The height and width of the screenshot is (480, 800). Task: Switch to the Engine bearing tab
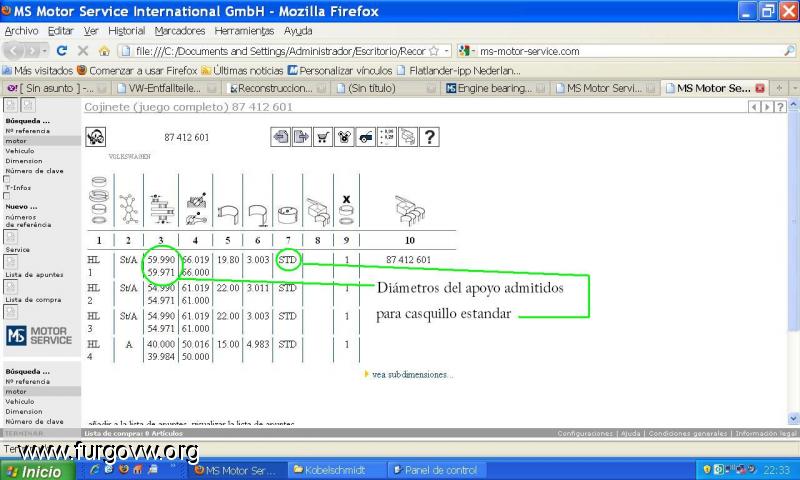(x=497, y=88)
